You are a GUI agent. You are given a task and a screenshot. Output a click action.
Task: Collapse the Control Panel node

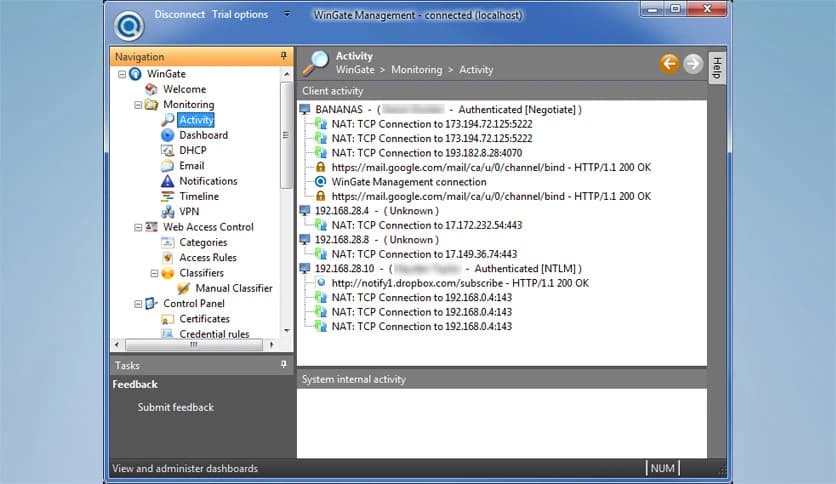(x=138, y=304)
